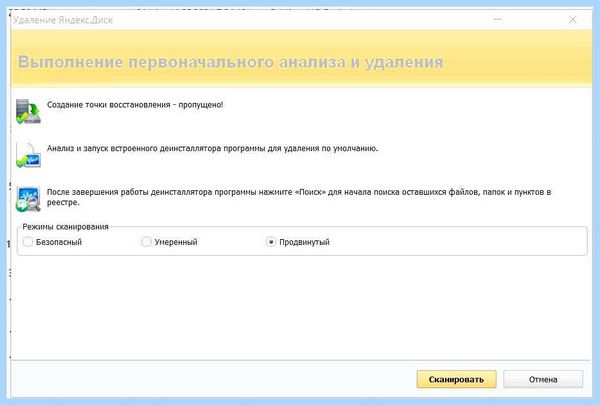Click the restore point creation icon
The height and width of the screenshot is (405, 600).
(28, 111)
